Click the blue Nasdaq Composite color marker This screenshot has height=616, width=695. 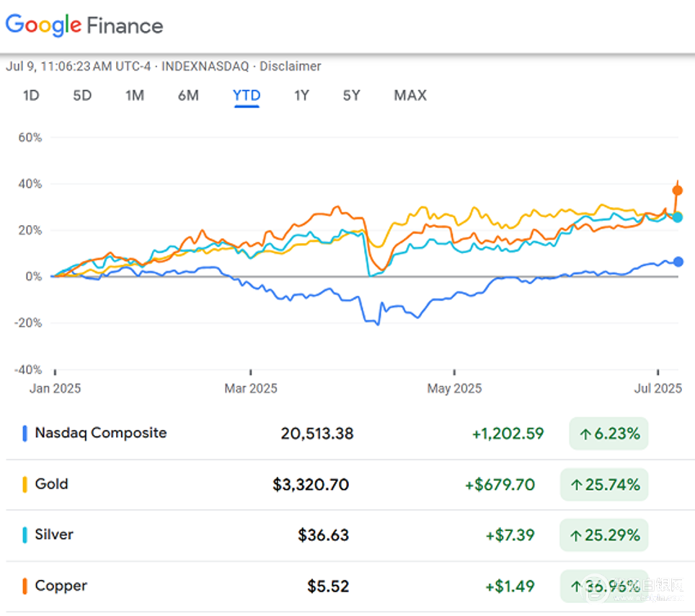pos(25,434)
